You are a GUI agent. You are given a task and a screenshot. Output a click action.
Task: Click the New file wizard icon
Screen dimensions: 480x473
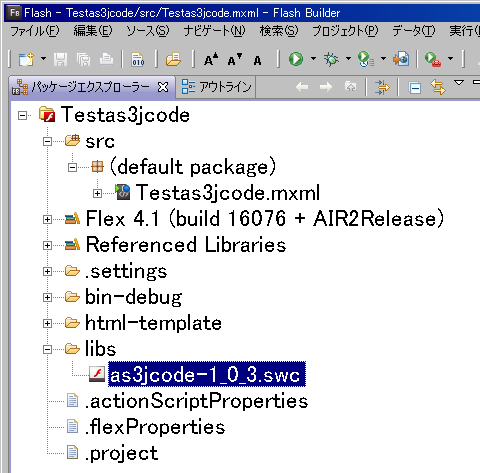point(26,59)
